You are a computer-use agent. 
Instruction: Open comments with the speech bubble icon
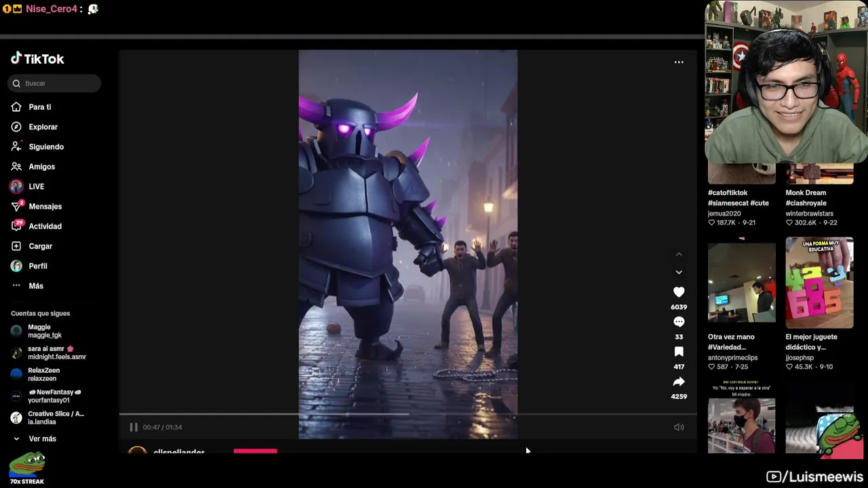tap(679, 322)
